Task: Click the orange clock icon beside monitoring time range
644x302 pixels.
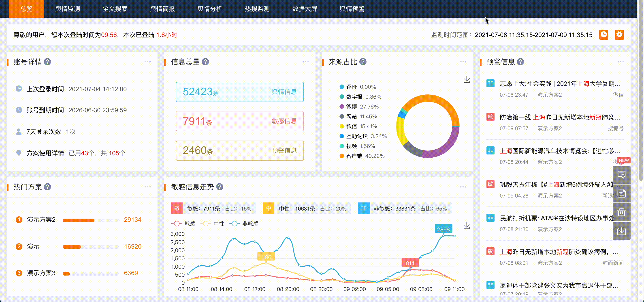Action: click(x=603, y=35)
